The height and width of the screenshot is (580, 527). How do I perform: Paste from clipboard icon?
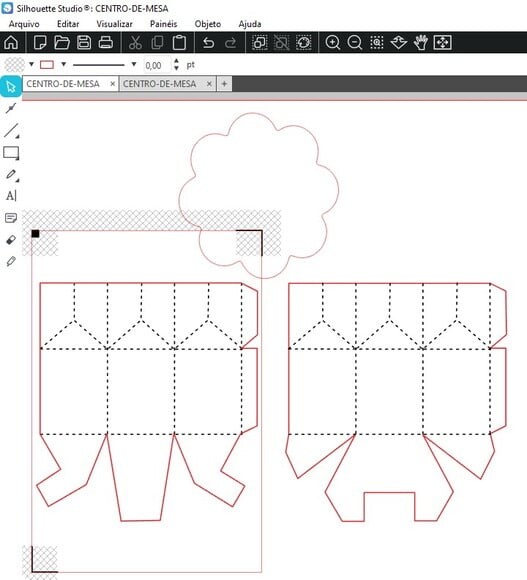pos(179,43)
